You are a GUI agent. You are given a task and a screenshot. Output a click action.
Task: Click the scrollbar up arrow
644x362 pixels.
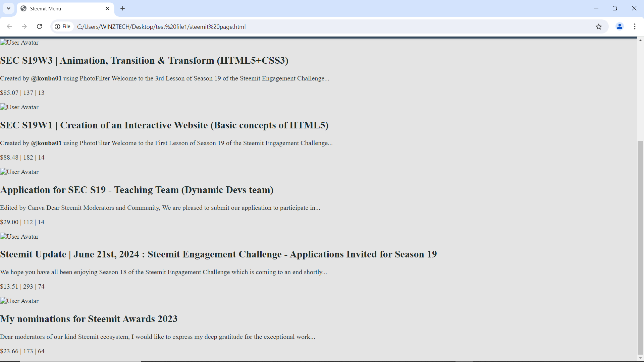(x=640, y=41)
